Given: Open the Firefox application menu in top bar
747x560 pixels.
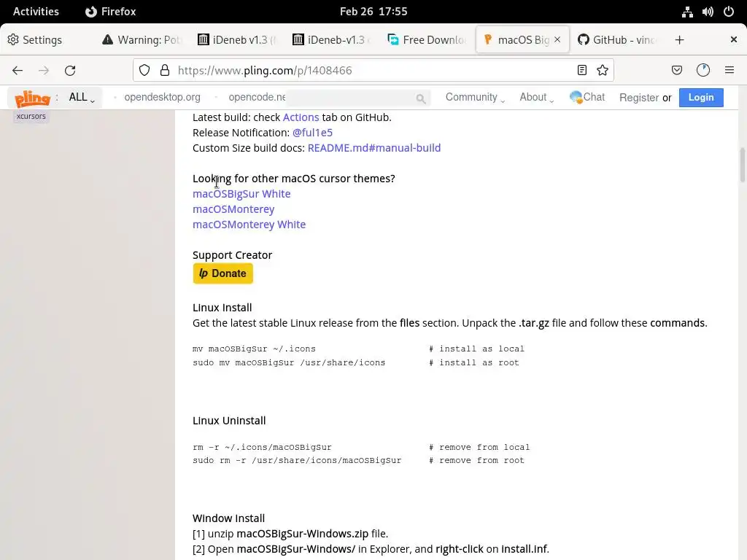Looking at the screenshot, I should click(x=111, y=12).
